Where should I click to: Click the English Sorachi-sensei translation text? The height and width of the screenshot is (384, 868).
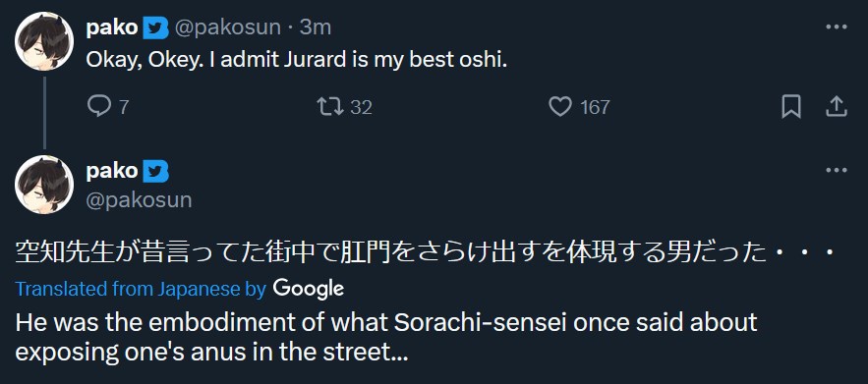[x=386, y=337]
